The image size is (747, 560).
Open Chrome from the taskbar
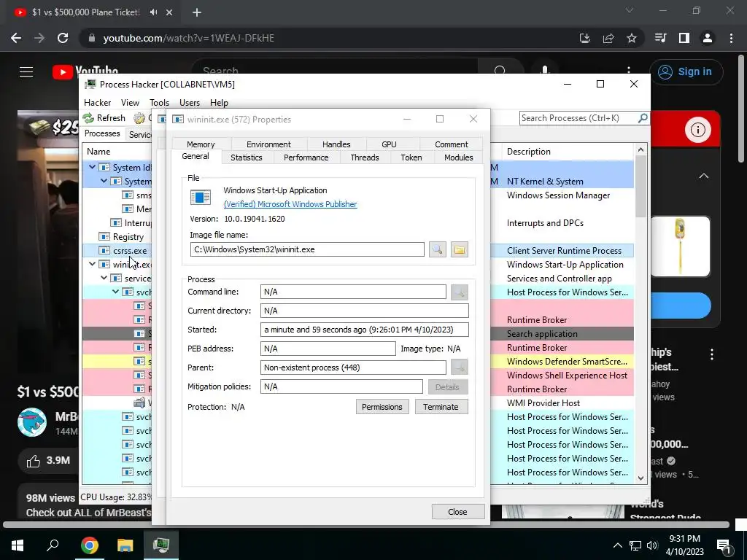(89, 545)
